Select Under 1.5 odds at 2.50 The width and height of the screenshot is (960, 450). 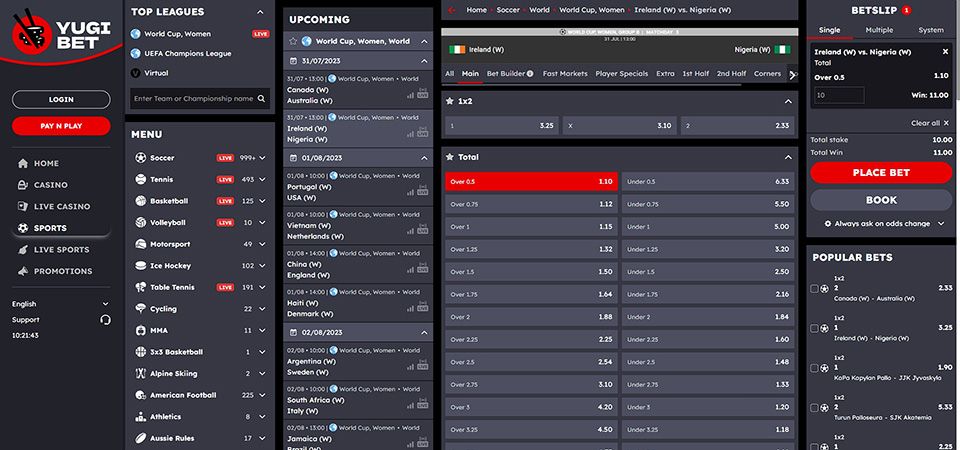(708, 272)
